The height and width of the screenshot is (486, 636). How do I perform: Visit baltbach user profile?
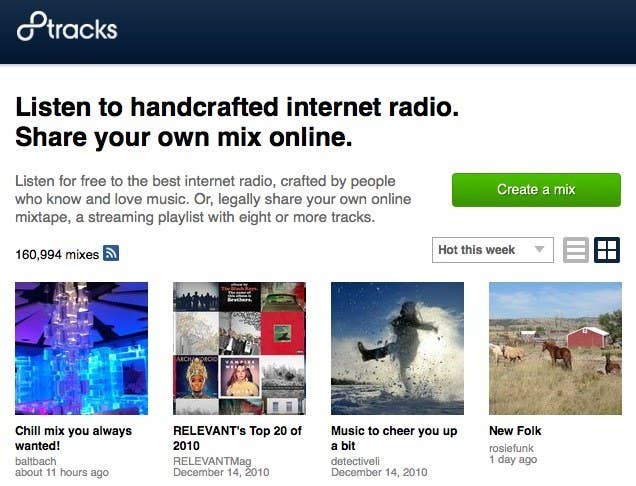click(36, 461)
